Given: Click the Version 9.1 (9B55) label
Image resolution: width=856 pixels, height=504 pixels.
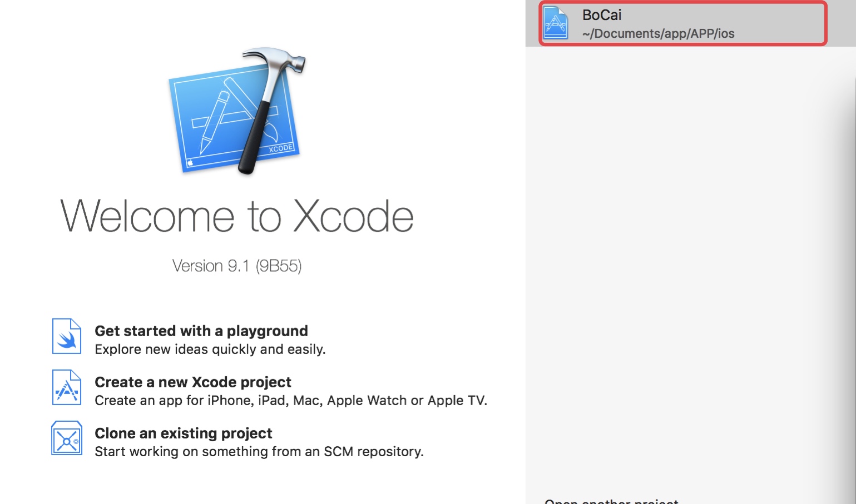Looking at the screenshot, I should point(236,266).
